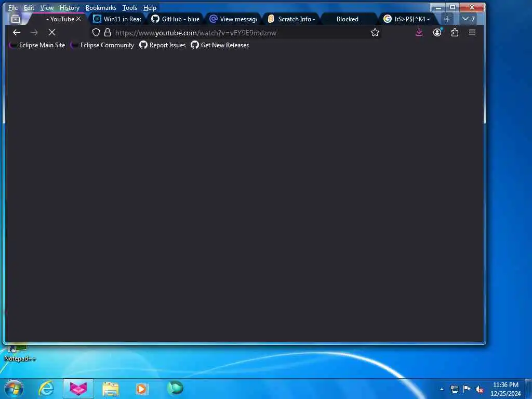This screenshot has height=399, width=532.
Task: Stop loading the page
Action: click(x=52, y=33)
